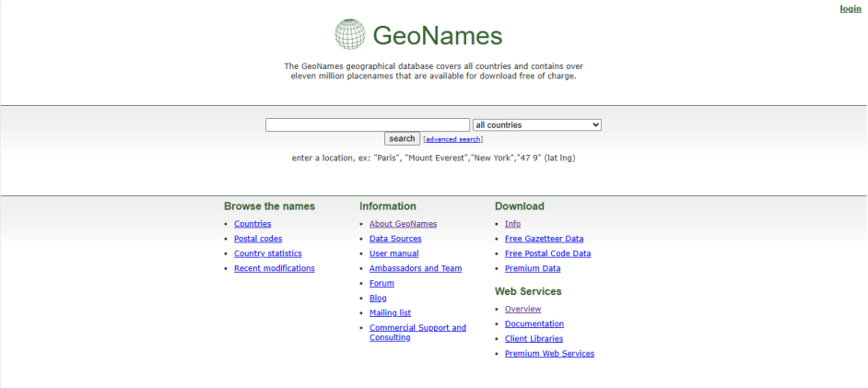Go to Data Sources
Image resolution: width=868 pixels, height=388 pixels.
pyautogui.click(x=395, y=239)
